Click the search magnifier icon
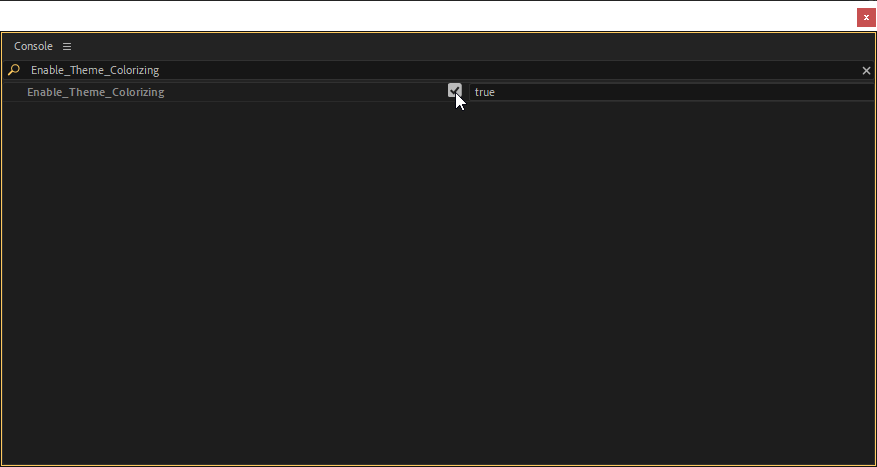Image resolution: width=877 pixels, height=467 pixels. click(14, 70)
